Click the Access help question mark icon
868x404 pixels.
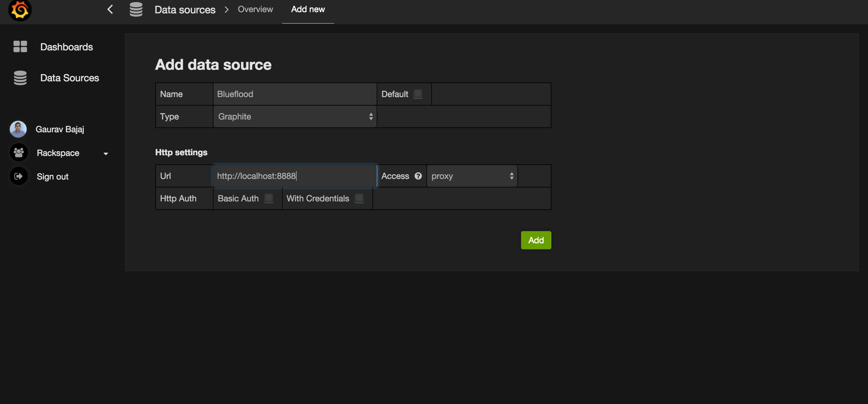(x=418, y=176)
